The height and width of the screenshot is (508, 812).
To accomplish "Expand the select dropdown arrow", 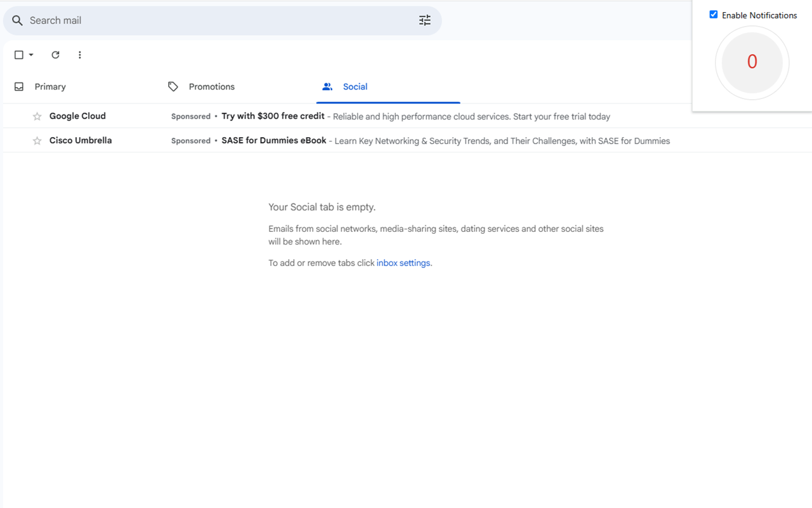I will click(31, 55).
